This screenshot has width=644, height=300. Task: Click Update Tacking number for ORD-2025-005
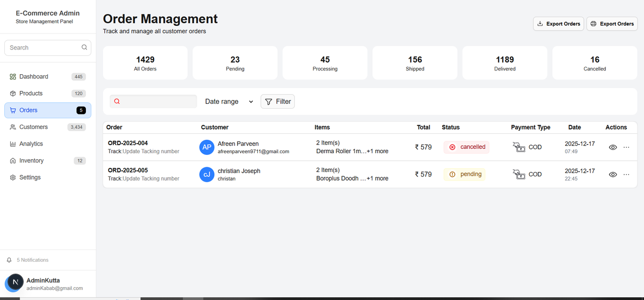click(x=151, y=179)
